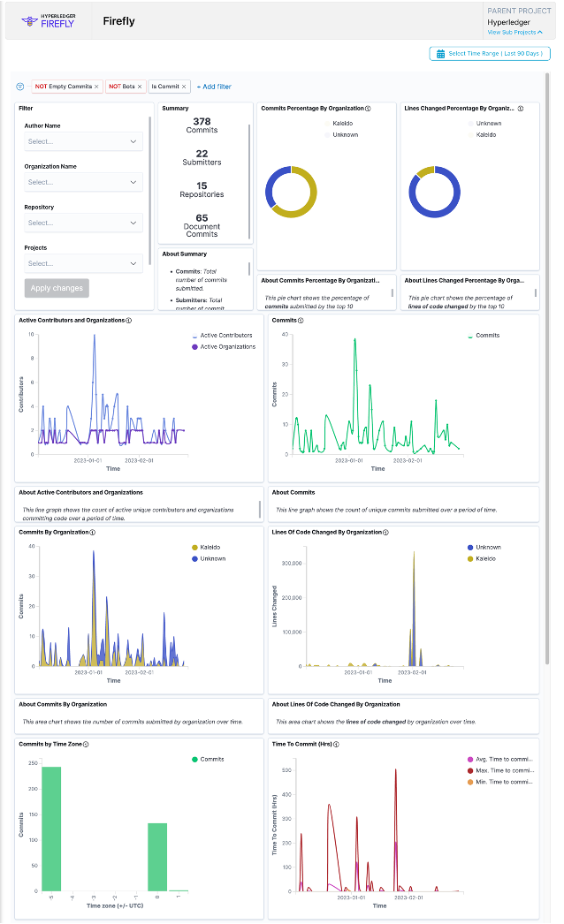Screen dimensions: 564x924
Task: Click the 65 Document Commits value
Action: [x=202, y=225]
